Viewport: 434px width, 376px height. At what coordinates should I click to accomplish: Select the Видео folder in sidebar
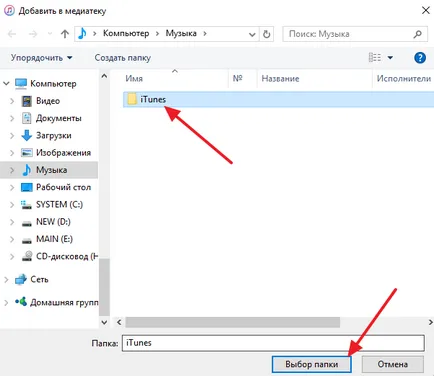[x=48, y=101]
